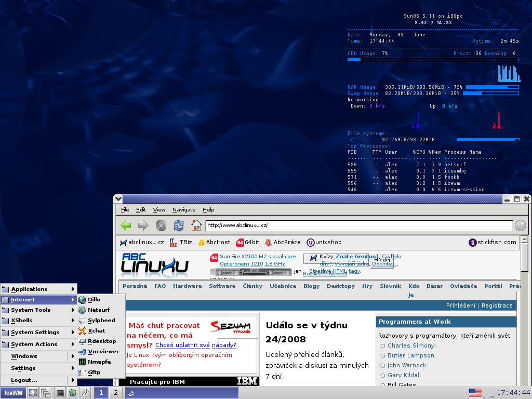This screenshot has height=399, width=532.
Task: Open the Butler Lampson interview link
Action: tap(410, 355)
